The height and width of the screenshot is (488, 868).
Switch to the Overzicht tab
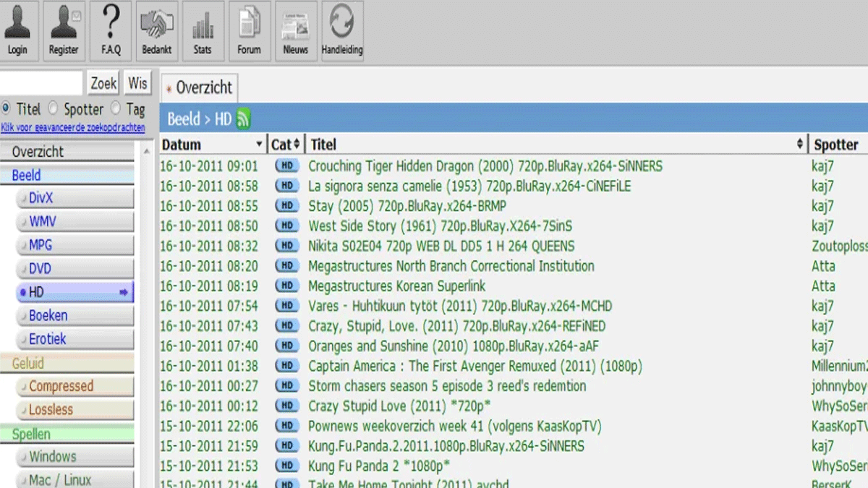(200, 88)
